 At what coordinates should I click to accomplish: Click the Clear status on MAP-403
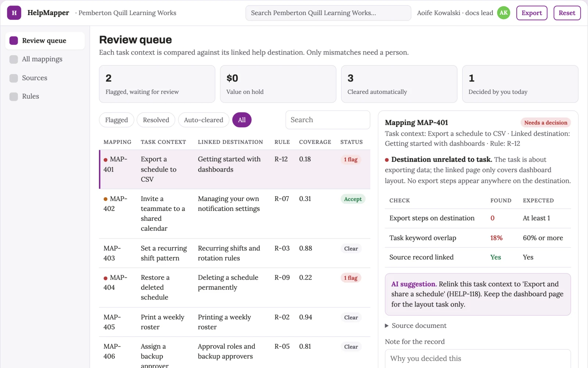[351, 249]
